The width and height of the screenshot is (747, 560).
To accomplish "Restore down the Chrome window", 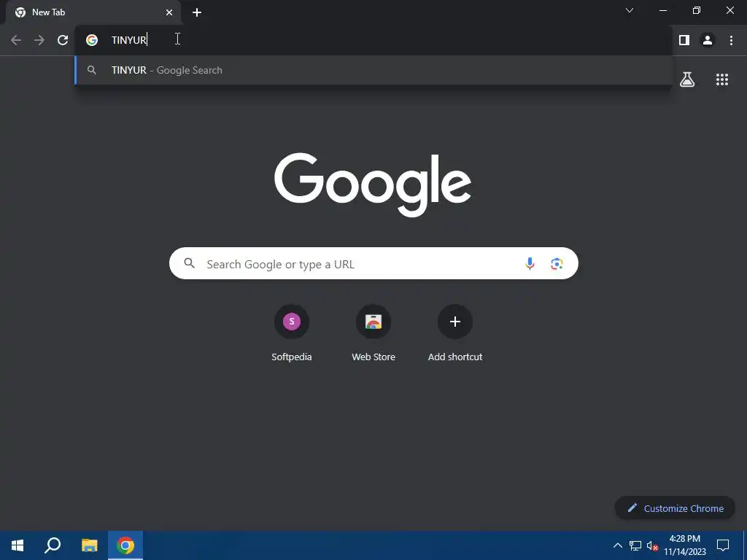I will click(697, 10).
